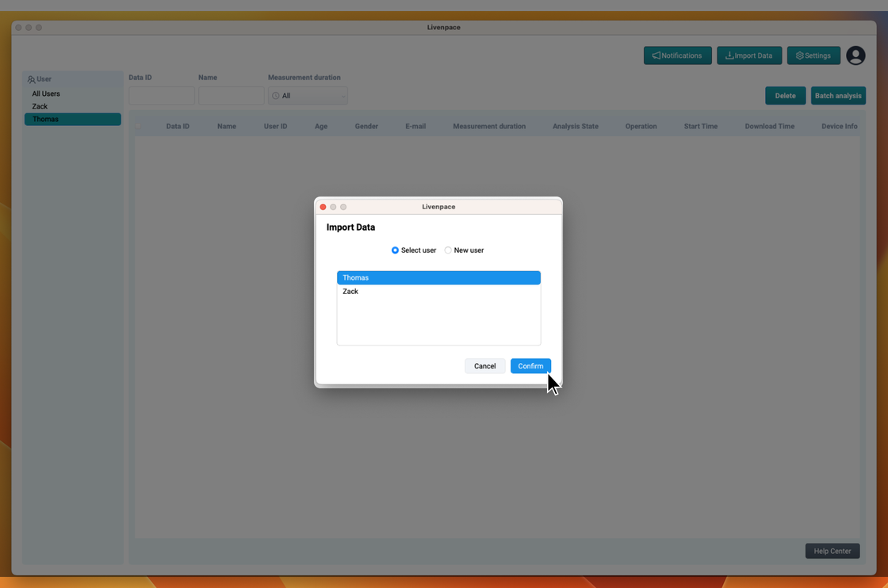Select Zack in the import user list
The image size is (888, 588).
tap(438, 292)
